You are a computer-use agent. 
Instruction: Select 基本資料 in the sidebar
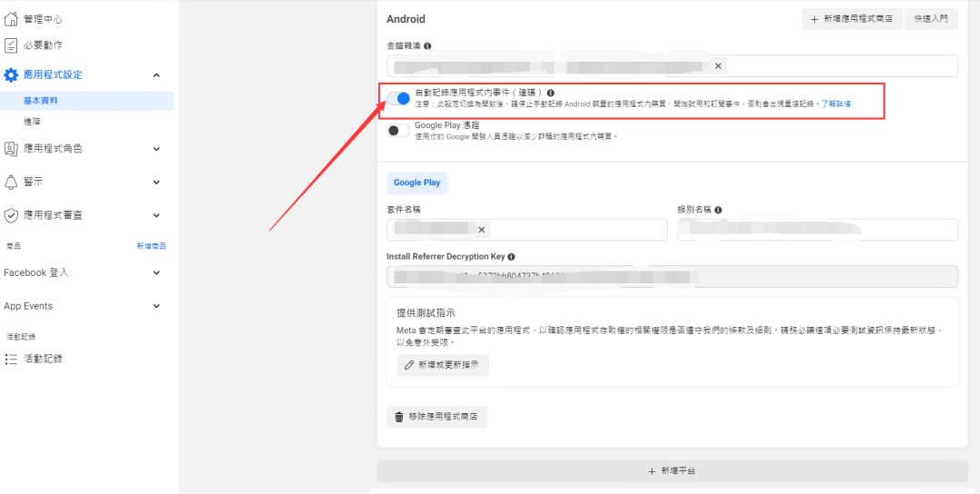[87, 101]
